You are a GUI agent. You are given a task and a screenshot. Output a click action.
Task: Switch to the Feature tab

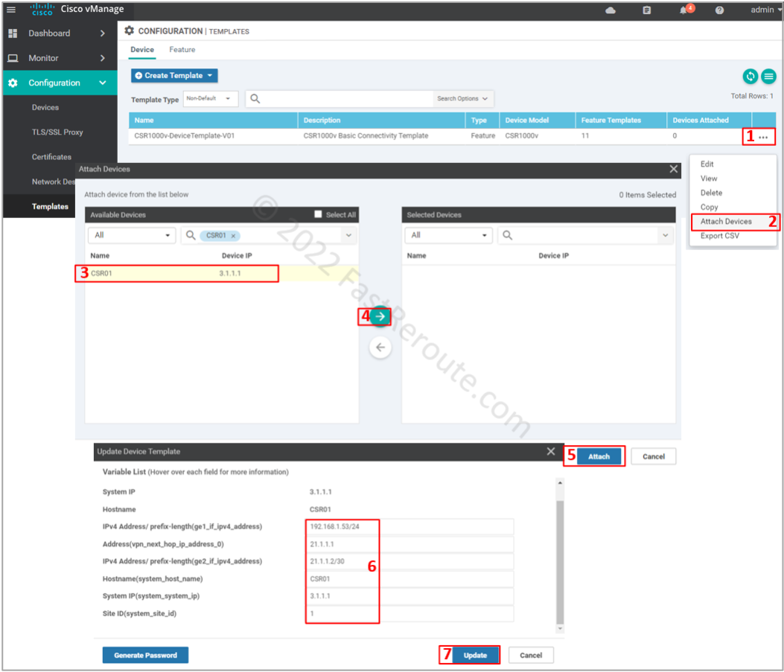[182, 50]
